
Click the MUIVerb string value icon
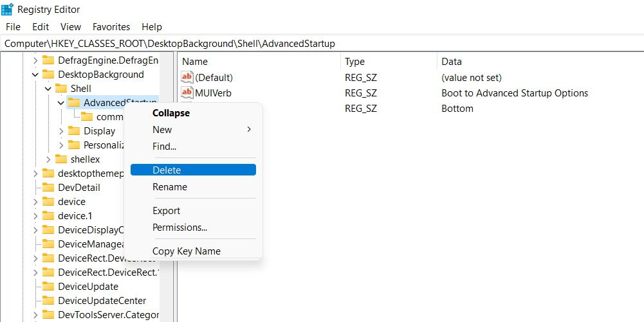187,93
